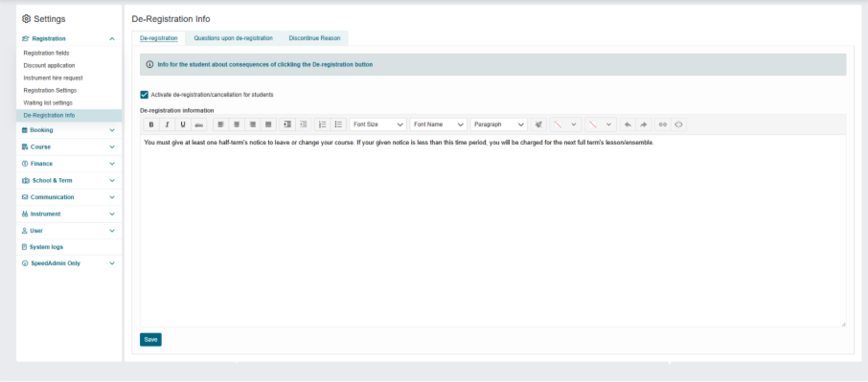868x382 pixels.
Task: Open Discount application settings
Action: tap(49, 65)
